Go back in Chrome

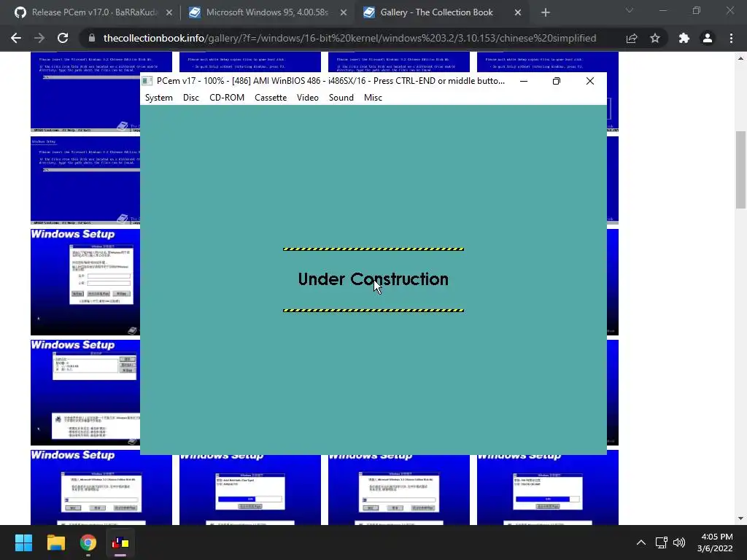tap(16, 38)
